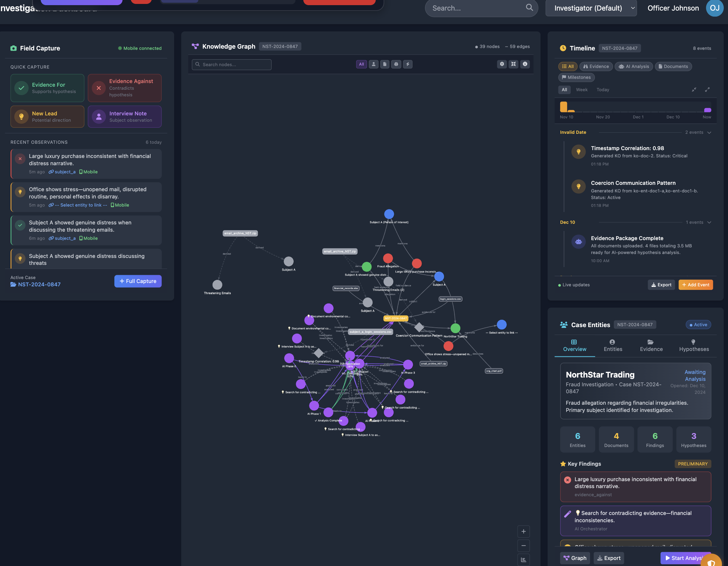This screenshot has height=566, width=728.
Task: Select the Week time range in Timeline
Action: (x=582, y=89)
